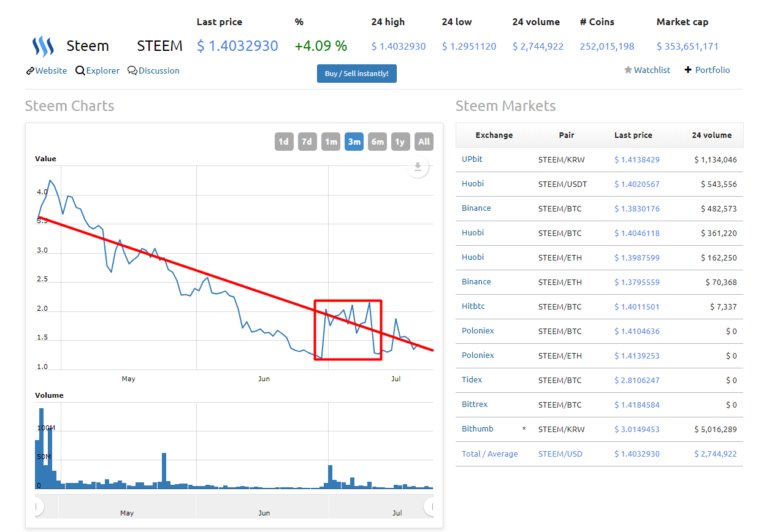The height and width of the screenshot is (532, 780).
Task: Click the Pair column header
Action: click(567, 135)
